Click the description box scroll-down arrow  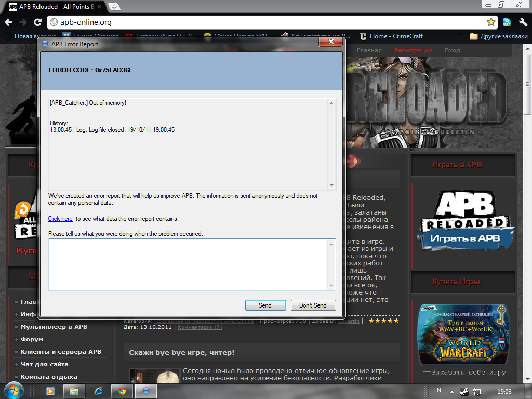(331, 286)
